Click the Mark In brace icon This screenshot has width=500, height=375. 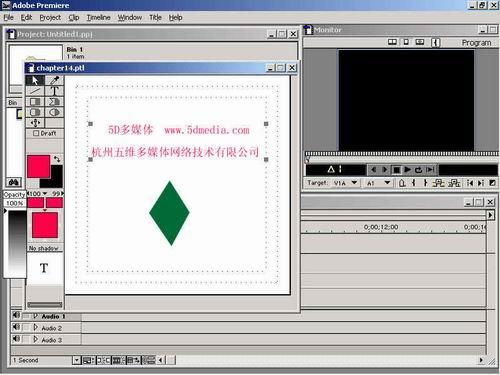point(414,183)
